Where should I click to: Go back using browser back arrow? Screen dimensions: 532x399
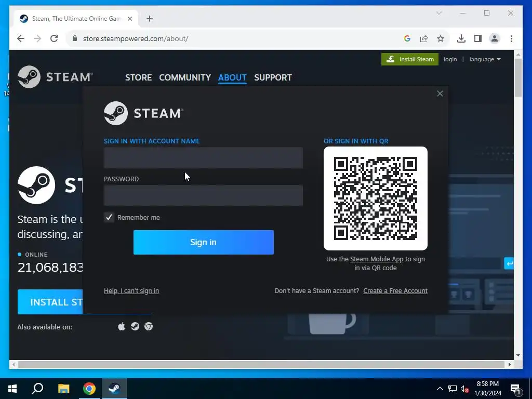[21, 38]
